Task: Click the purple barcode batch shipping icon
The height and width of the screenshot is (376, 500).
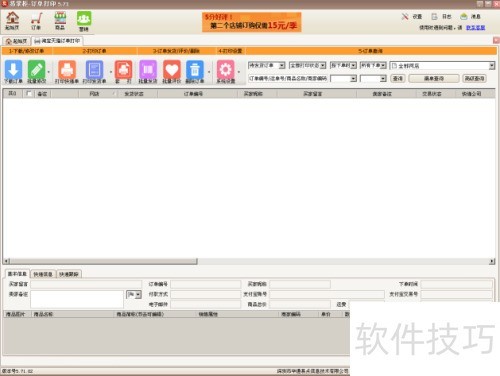Action: (148, 71)
